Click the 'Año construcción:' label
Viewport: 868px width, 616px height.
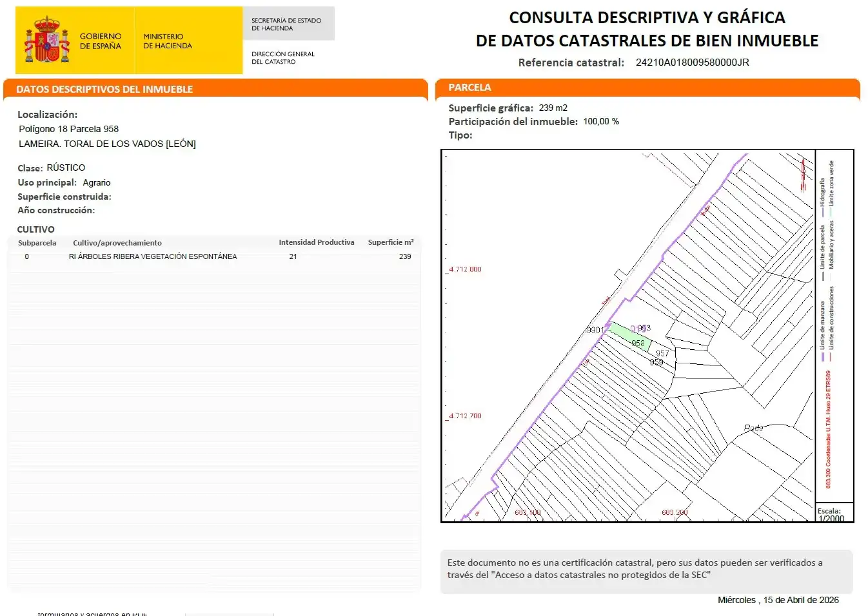[x=56, y=210]
